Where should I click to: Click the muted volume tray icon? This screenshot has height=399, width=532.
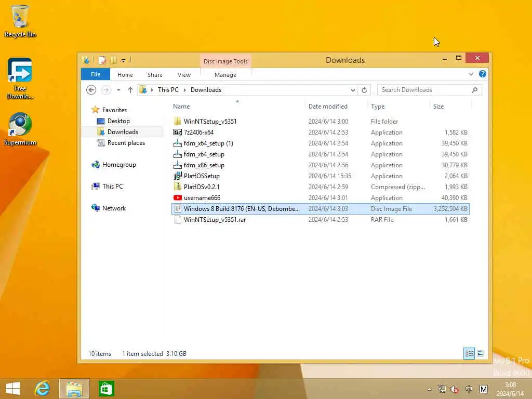455,389
